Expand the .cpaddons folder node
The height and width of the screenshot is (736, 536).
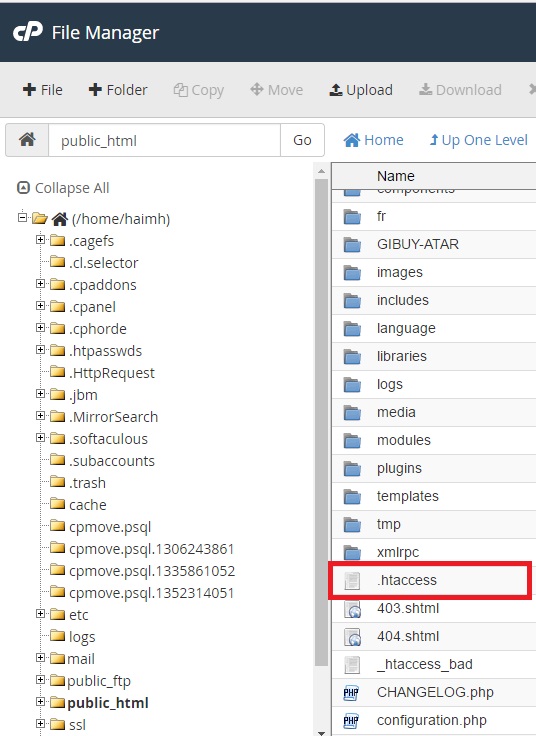tap(40, 284)
